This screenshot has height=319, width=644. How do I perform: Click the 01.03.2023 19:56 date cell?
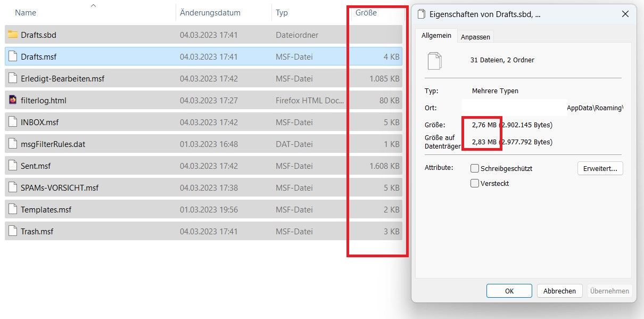click(209, 209)
